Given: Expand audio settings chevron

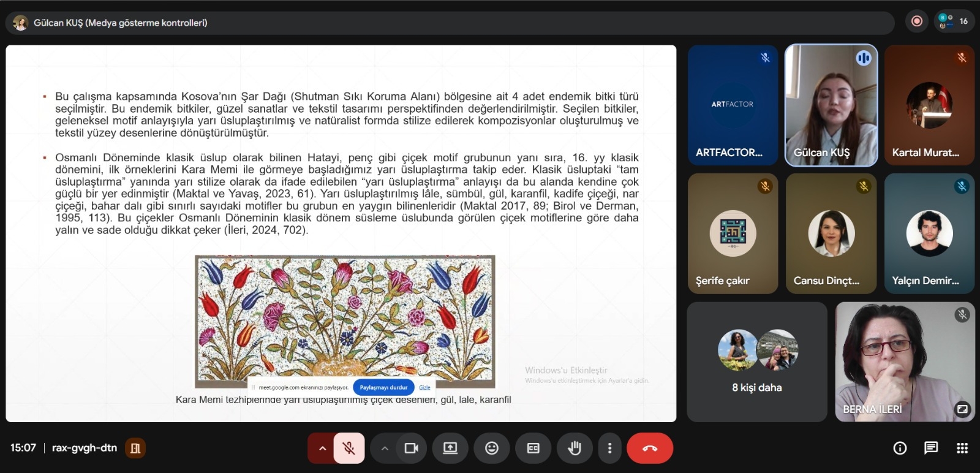Looking at the screenshot, I should [x=322, y=448].
